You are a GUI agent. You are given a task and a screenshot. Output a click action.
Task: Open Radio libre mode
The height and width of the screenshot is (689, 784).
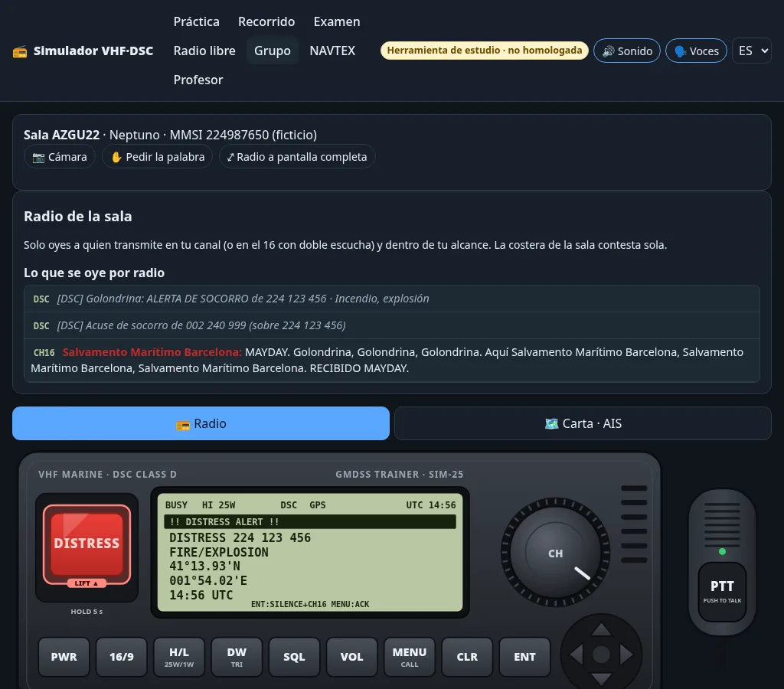204,51
